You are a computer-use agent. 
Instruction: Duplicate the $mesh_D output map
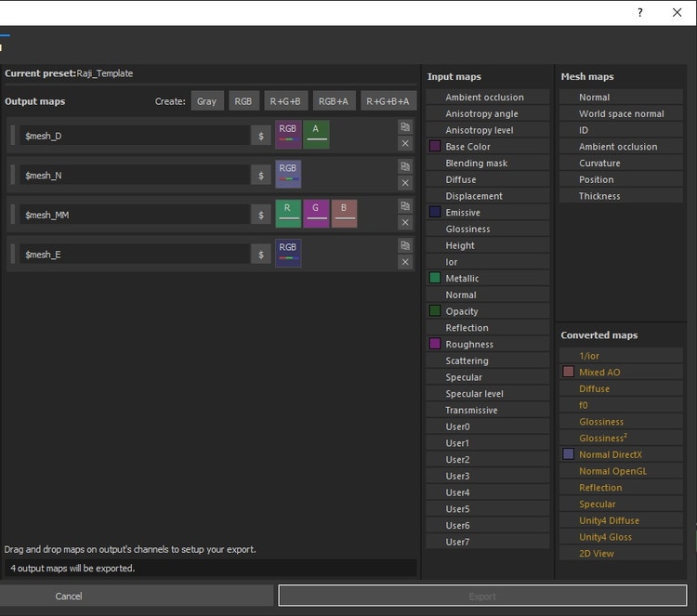[x=404, y=127]
